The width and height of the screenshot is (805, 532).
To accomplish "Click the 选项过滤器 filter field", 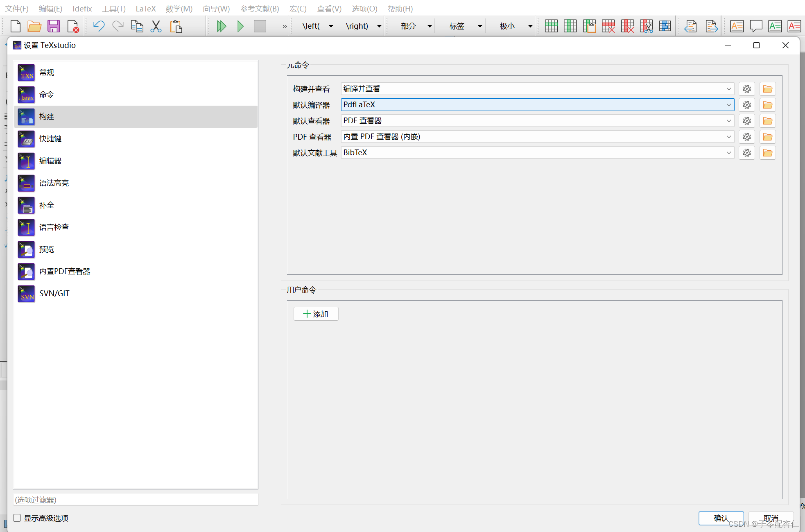I will pyautogui.click(x=136, y=500).
